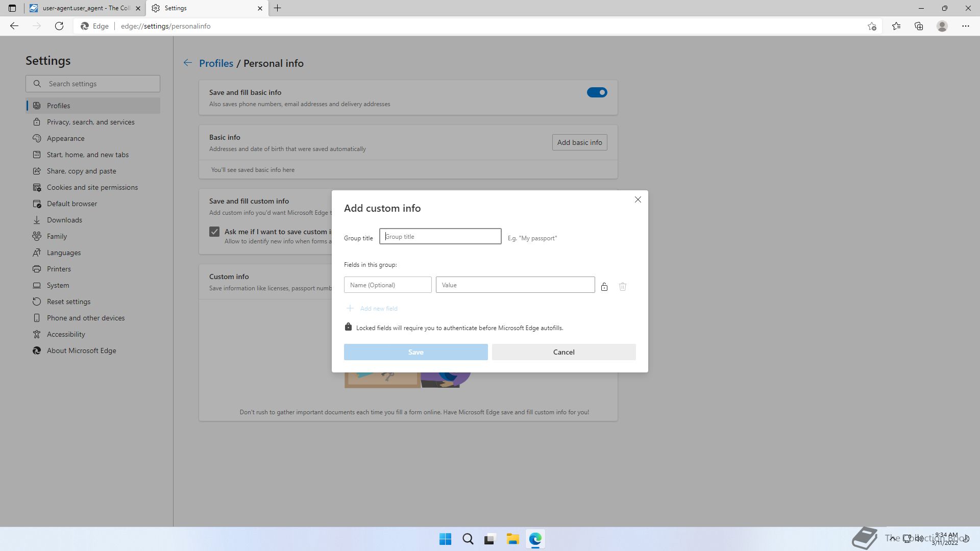Open Cookies and site permissions settings
Image resolution: width=980 pixels, height=551 pixels.
(x=92, y=187)
